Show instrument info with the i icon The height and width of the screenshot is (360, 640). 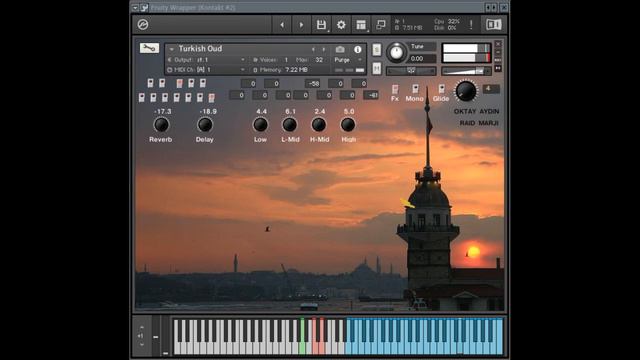(x=358, y=49)
